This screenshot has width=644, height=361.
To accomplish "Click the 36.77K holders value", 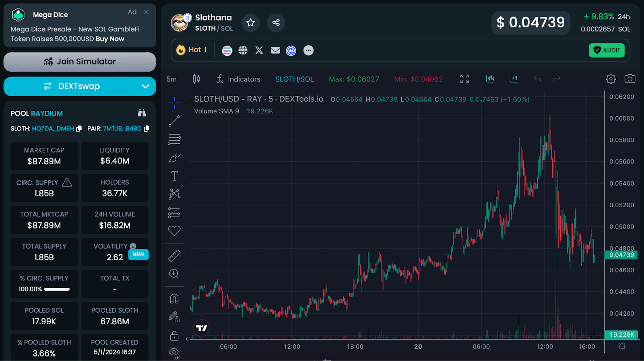I will 115,194.
